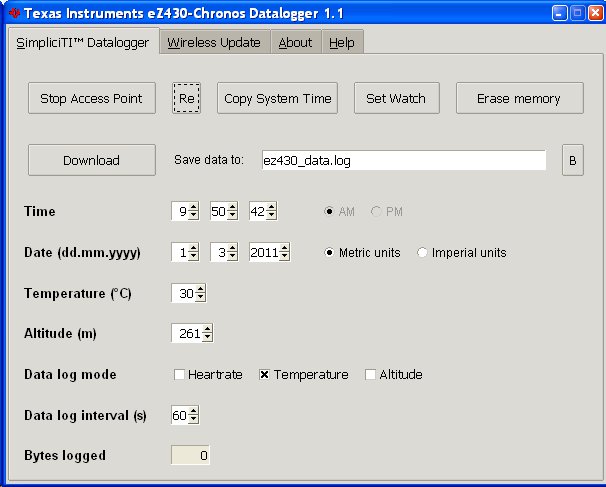Increase the Date year value
This screenshot has width=606, height=487.
pyautogui.click(x=284, y=248)
